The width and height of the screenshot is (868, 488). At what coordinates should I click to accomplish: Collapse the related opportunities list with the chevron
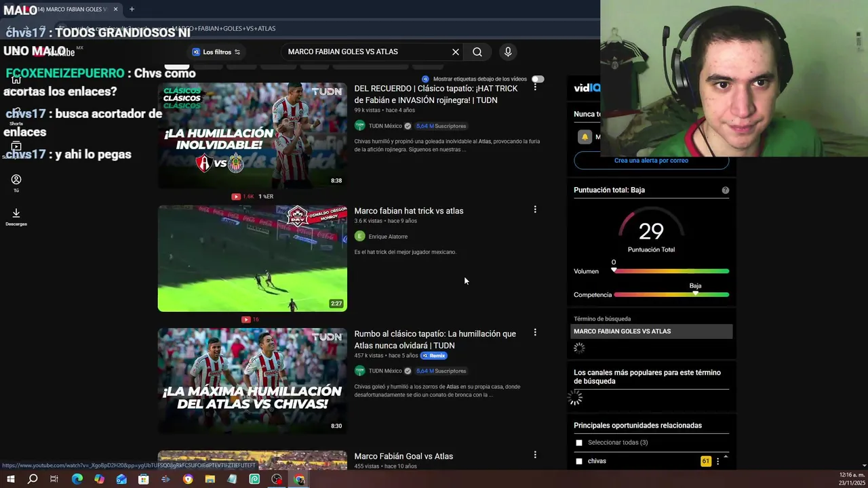pyautogui.click(x=726, y=457)
